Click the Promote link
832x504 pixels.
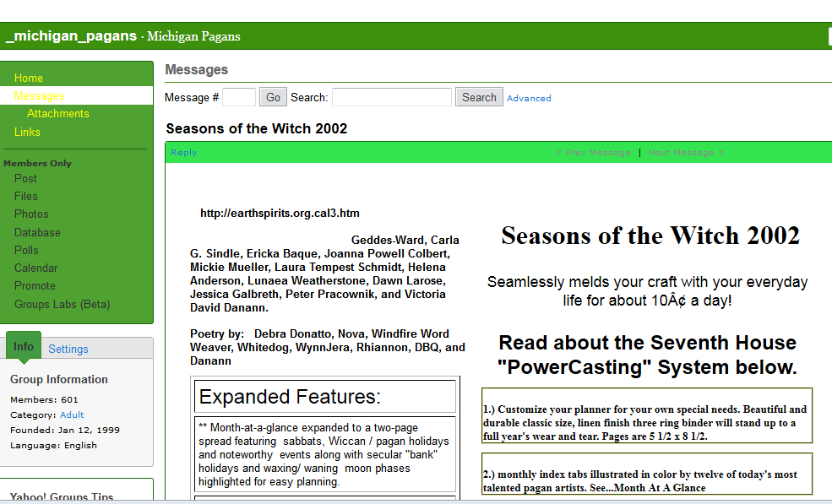(x=35, y=286)
